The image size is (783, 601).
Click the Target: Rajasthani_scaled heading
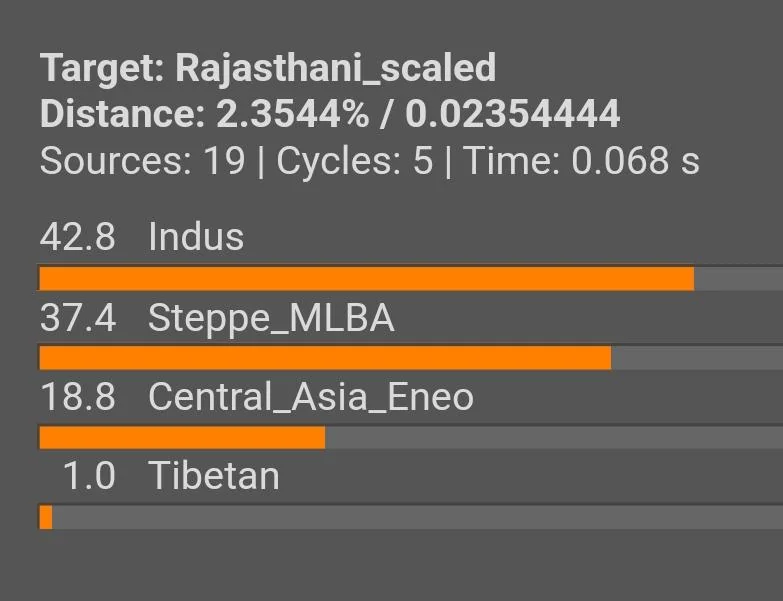click(x=268, y=68)
